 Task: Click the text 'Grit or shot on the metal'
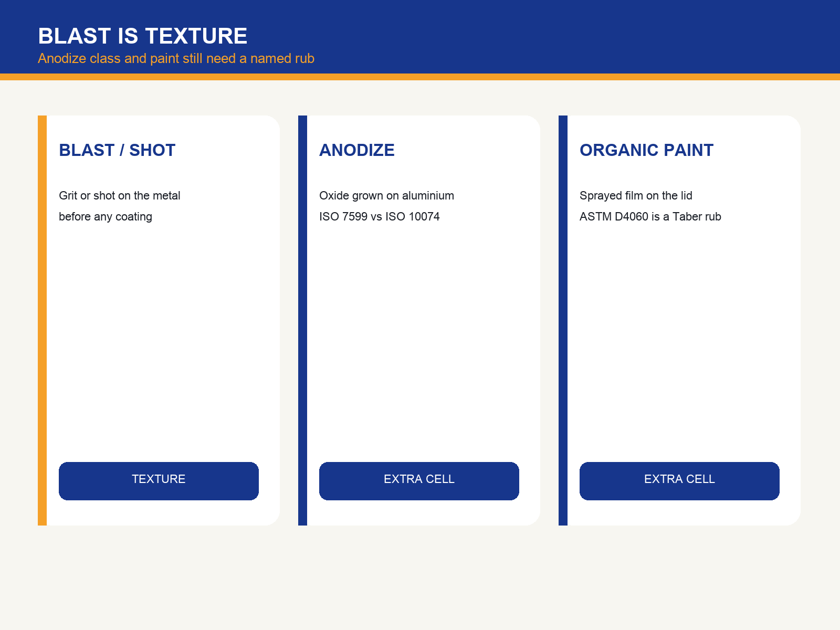(x=120, y=196)
